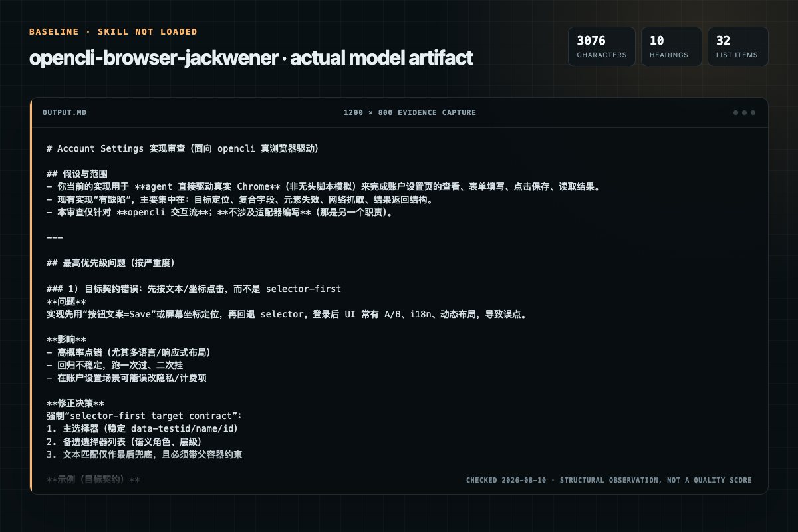Click the '2. 备选选择器列表' list line

124,442
